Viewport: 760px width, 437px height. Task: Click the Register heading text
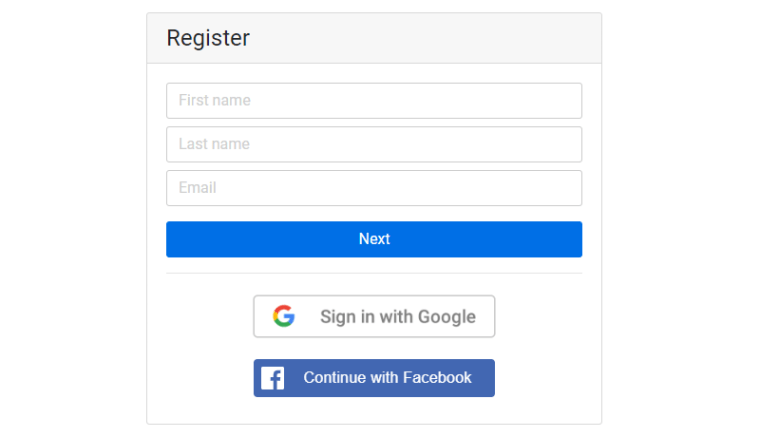[208, 38]
